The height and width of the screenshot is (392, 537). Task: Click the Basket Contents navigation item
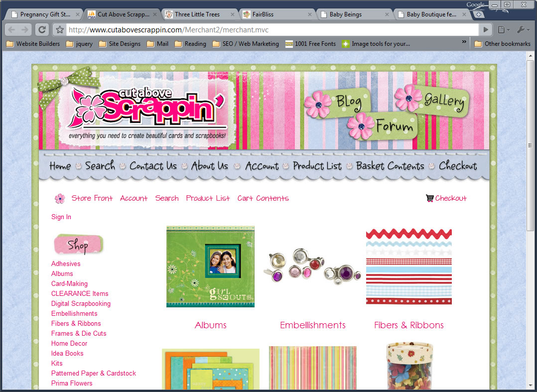390,166
